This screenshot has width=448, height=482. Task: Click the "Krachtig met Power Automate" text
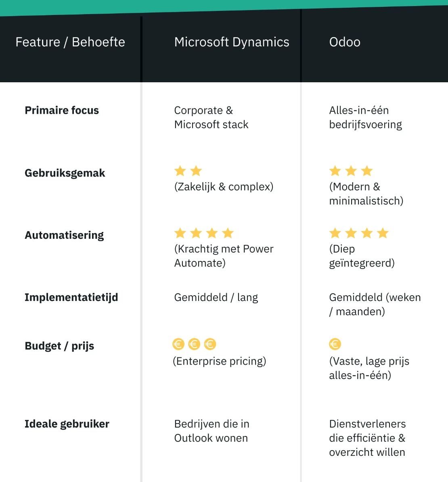point(224,256)
